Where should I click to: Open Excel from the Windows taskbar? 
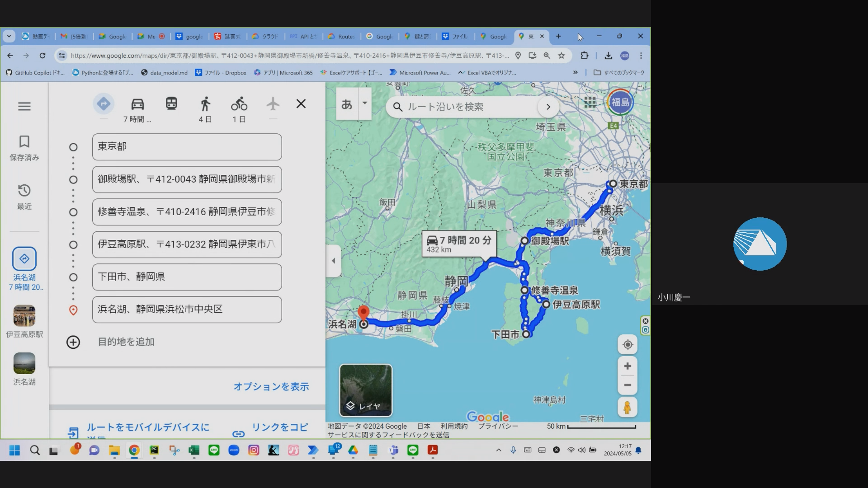[194, 450]
